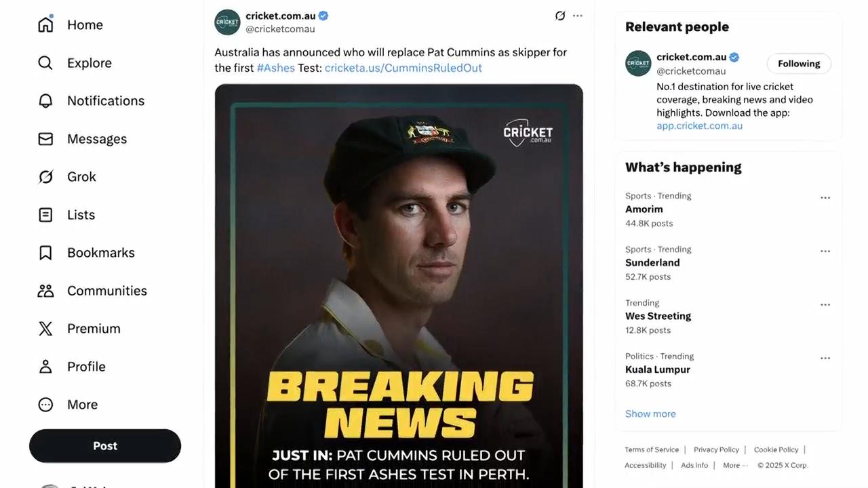The image size is (868, 488).
Task: Open Explore via the magnifier icon
Action: (45, 63)
